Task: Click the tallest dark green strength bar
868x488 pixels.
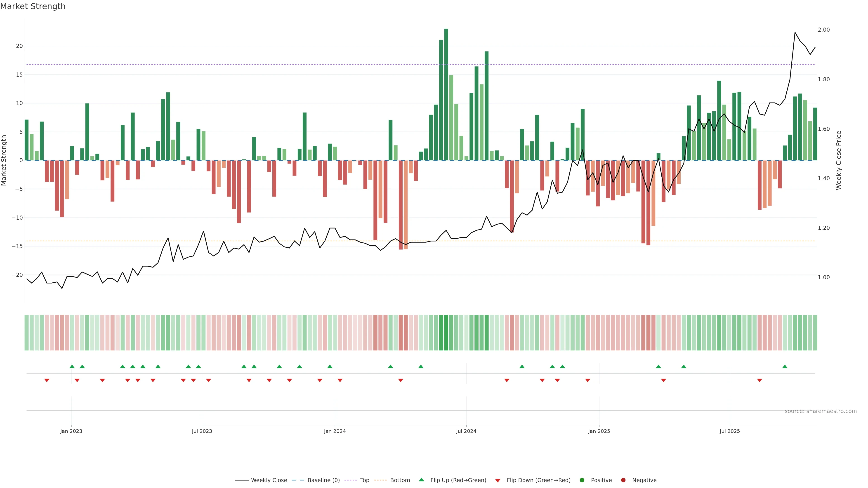Action: (x=446, y=94)
